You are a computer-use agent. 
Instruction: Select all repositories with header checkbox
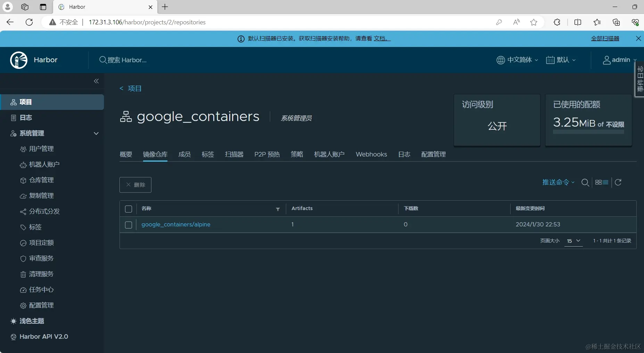[129, 209]
